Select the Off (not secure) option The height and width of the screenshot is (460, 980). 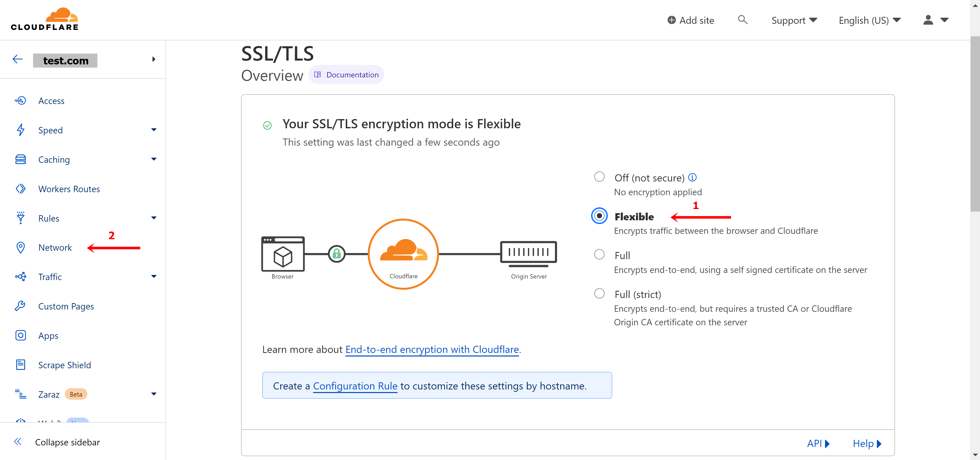point(598,178)
